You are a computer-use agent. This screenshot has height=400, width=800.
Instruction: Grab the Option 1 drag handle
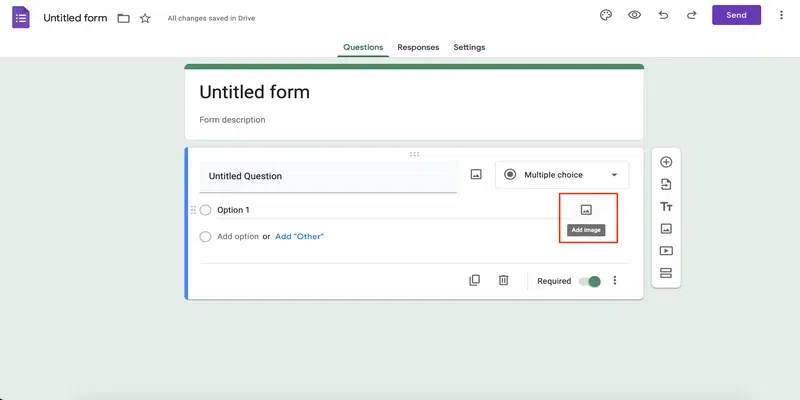pos(193,210)
